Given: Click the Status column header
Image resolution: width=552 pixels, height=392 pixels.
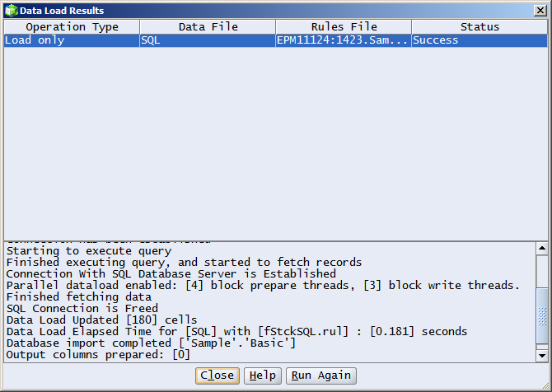Looking at the screenshot, I should (479, 26).
